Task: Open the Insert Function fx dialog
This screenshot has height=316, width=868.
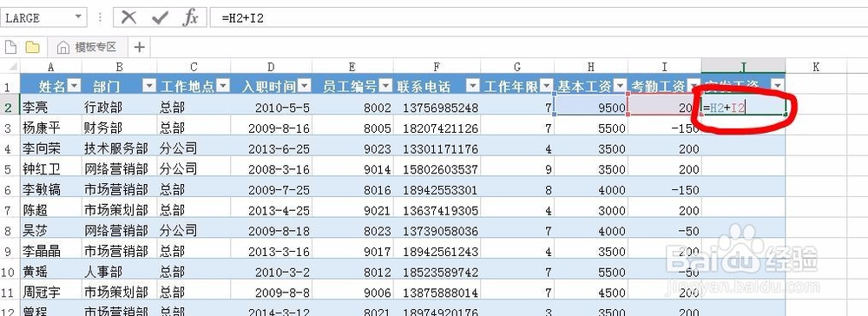Action: pyautogui.click(x=190, y=17)
